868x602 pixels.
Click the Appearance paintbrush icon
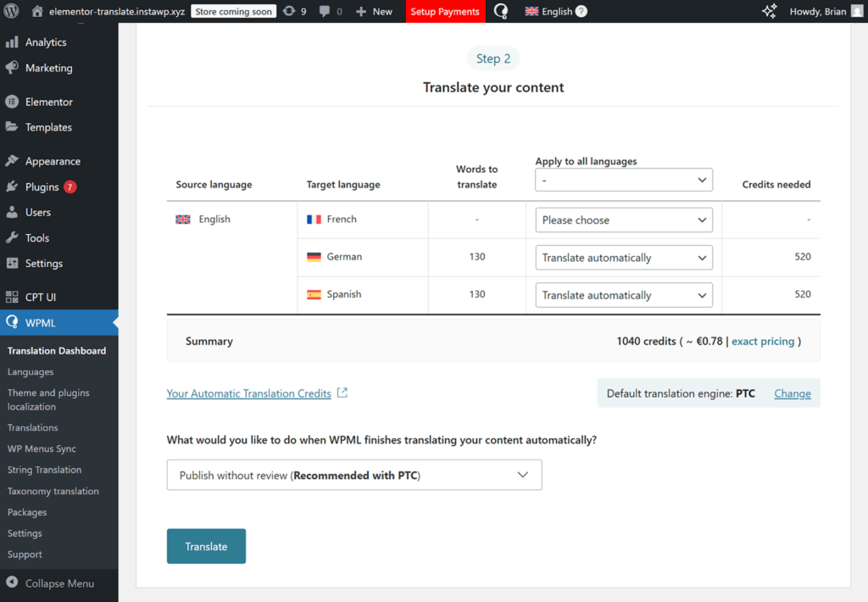[x=12, y=160]
